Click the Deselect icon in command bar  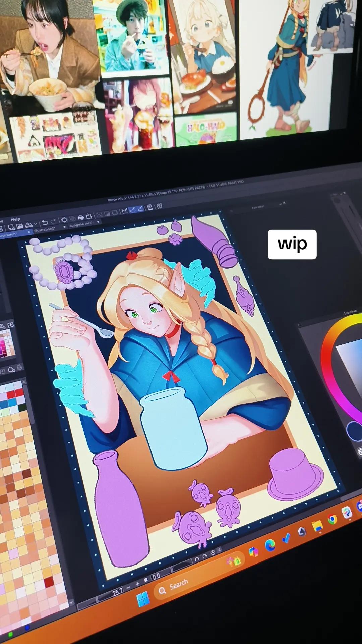click(99, 215)
